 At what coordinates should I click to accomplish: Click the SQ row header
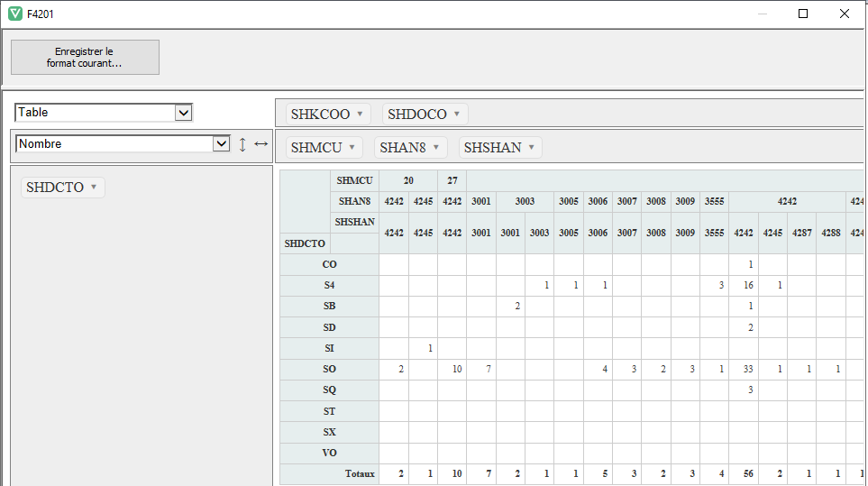tap(329, 390)
